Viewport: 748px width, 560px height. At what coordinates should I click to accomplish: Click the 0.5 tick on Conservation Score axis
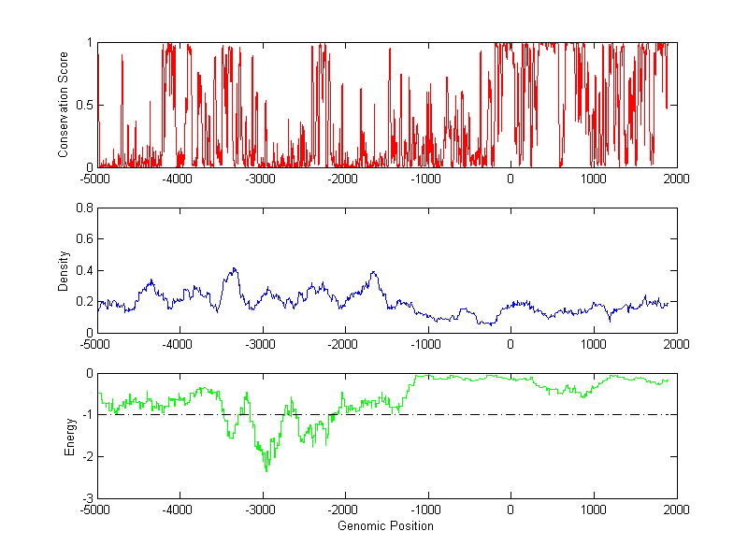tap(81, 105)
